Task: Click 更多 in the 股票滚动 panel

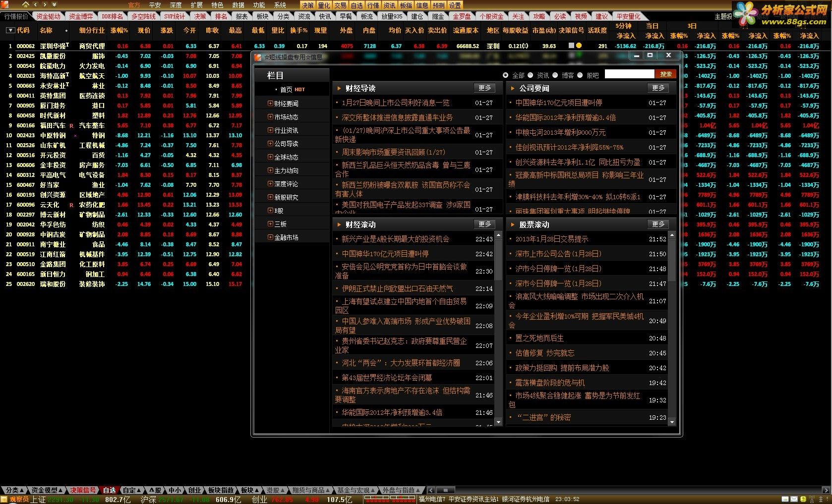Action: [658, 224]
